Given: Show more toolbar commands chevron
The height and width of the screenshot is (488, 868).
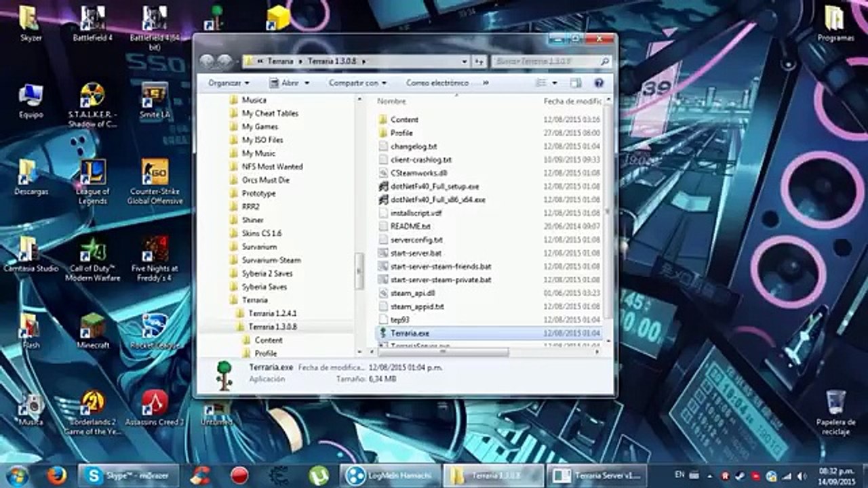Looking at the screenshot, I should 486,83.
